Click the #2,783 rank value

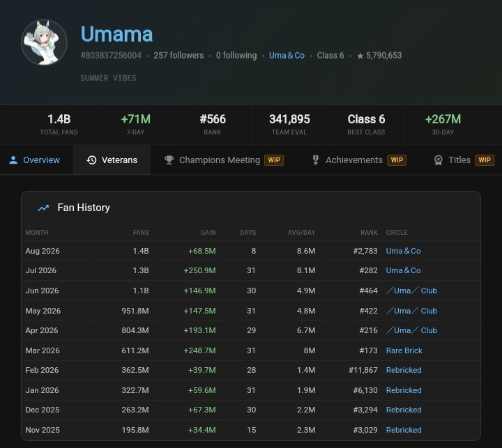tap(365, 251)
